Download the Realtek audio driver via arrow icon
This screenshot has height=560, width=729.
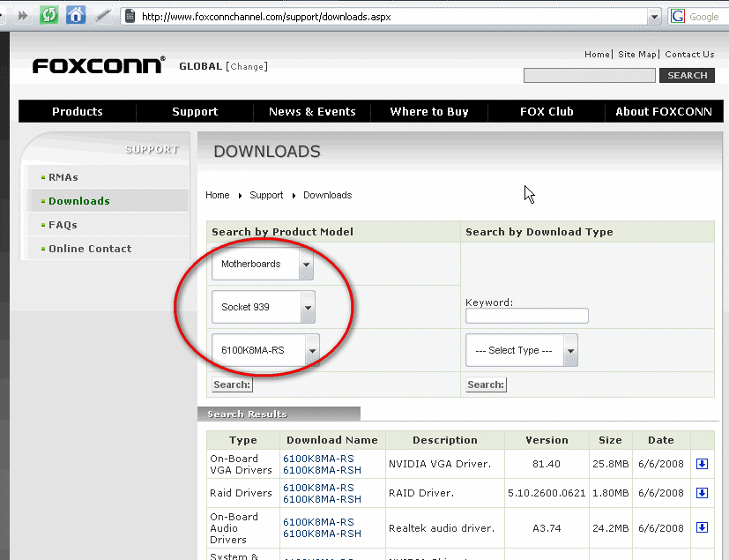tap(702, 527)
